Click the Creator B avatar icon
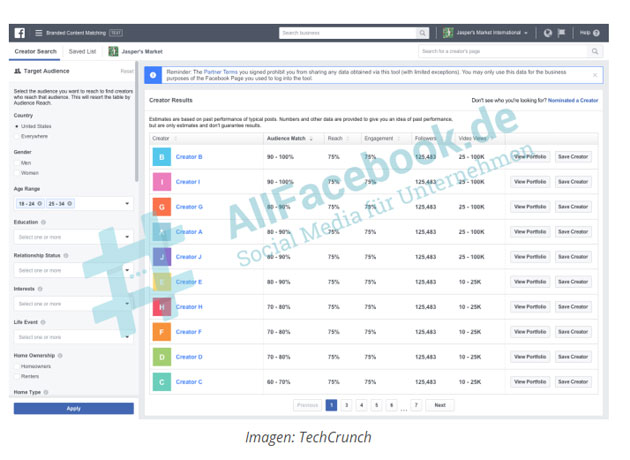630x460 pixels. [x=161, y=157]
